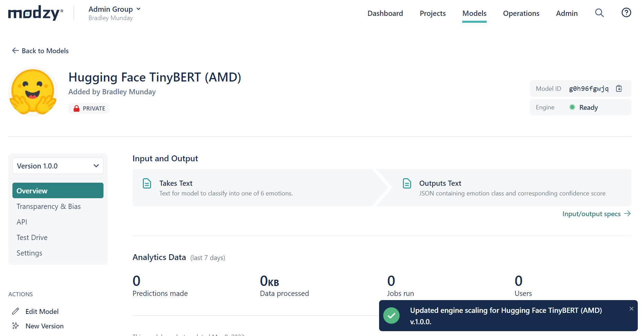Image resolution: width=644 pixels, height=336 pixels.
Task: Open the help question mark icon
Action: 626,13
